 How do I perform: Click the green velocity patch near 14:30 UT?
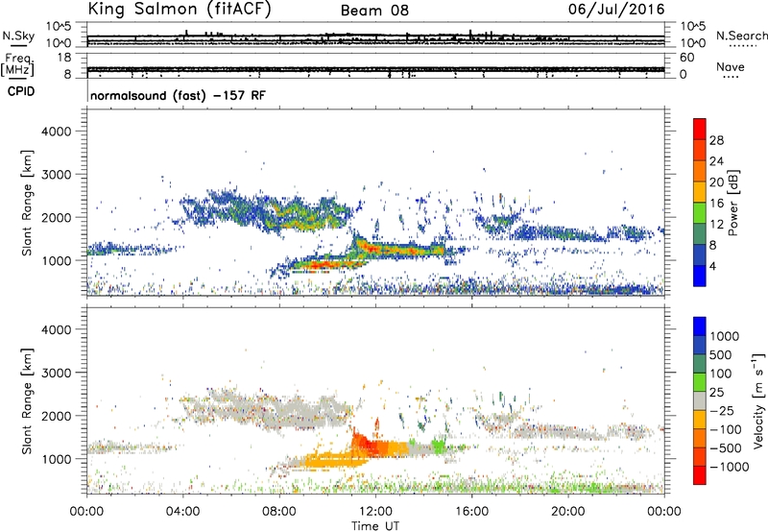pos(438,446)
